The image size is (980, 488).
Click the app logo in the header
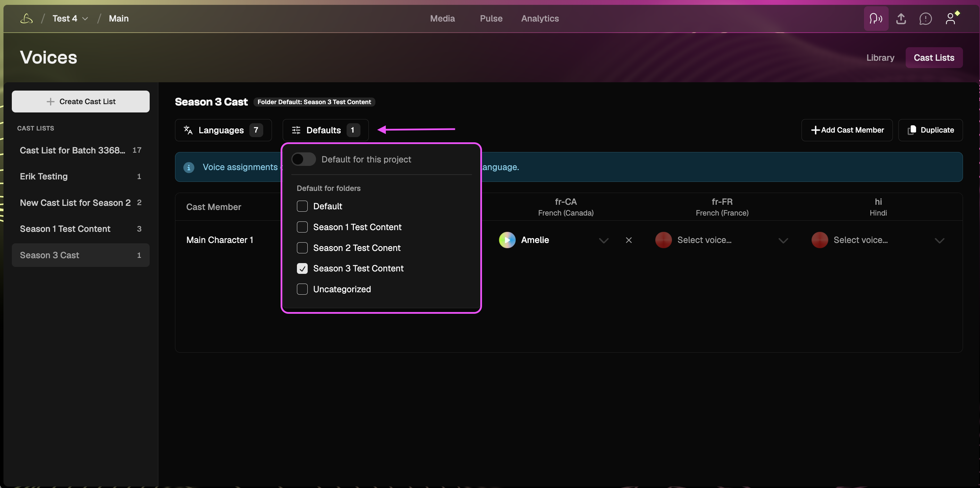pos(26,18)
